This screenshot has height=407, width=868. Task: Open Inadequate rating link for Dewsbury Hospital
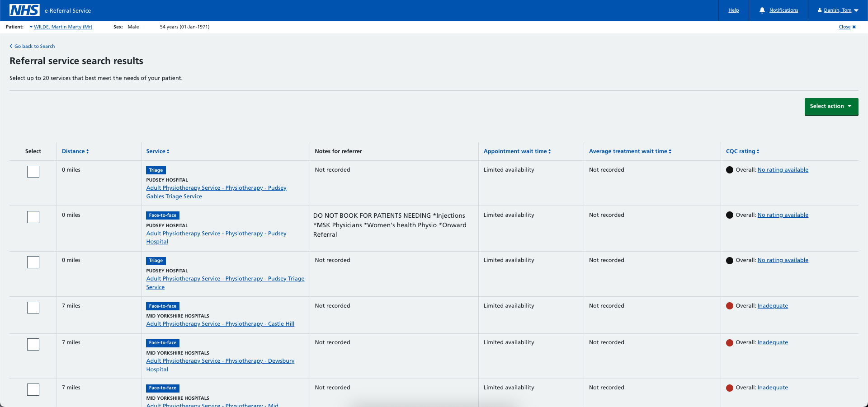773,342
